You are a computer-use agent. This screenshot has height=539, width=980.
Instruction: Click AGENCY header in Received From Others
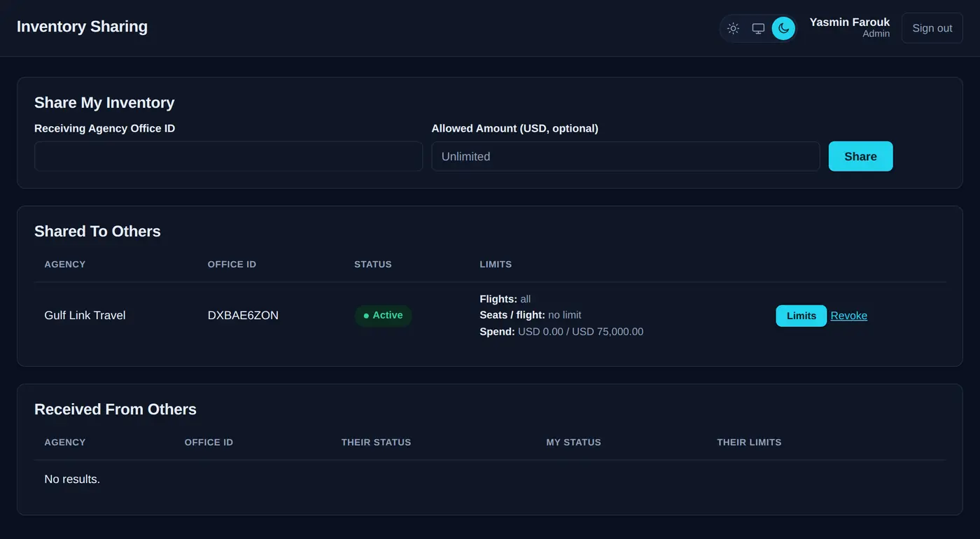(x=64, y=442)
